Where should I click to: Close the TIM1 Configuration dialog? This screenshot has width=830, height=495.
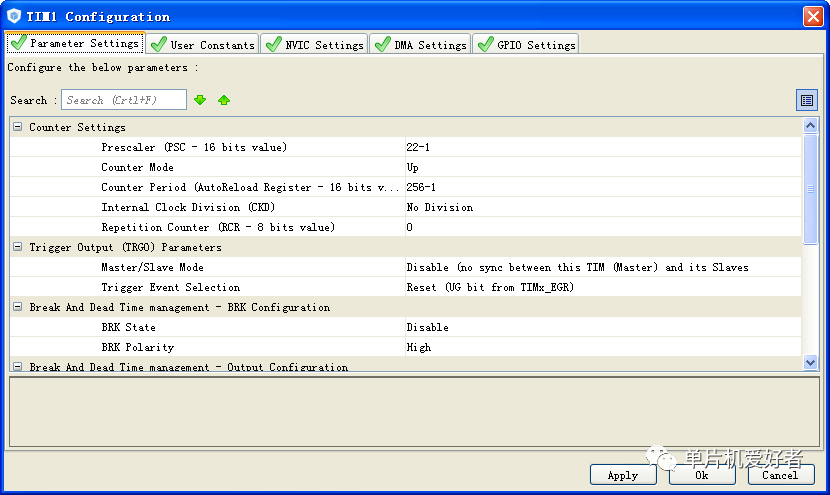point(813,16)
